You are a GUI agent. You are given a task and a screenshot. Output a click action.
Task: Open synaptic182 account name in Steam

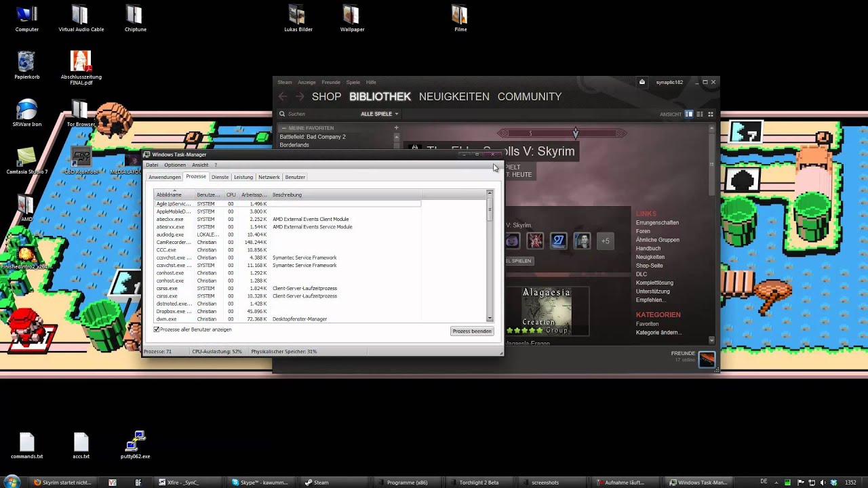[669, 82]
